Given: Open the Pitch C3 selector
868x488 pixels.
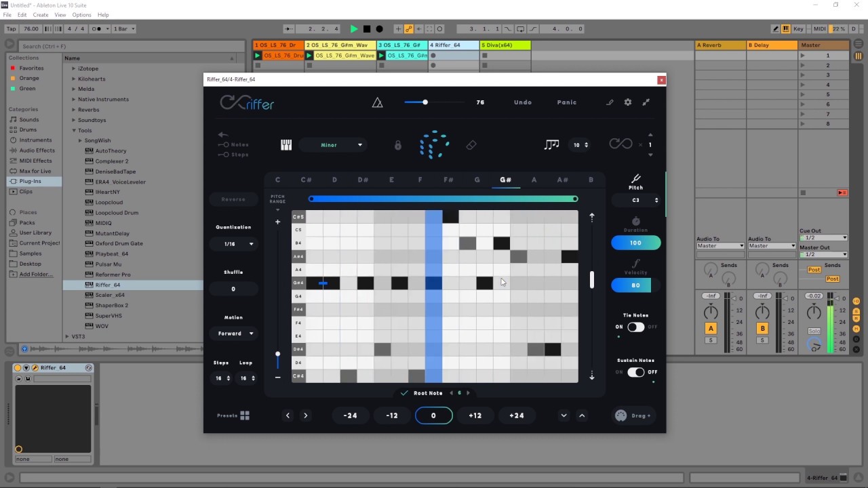Looking at the screenshot, I should point(637,201).
